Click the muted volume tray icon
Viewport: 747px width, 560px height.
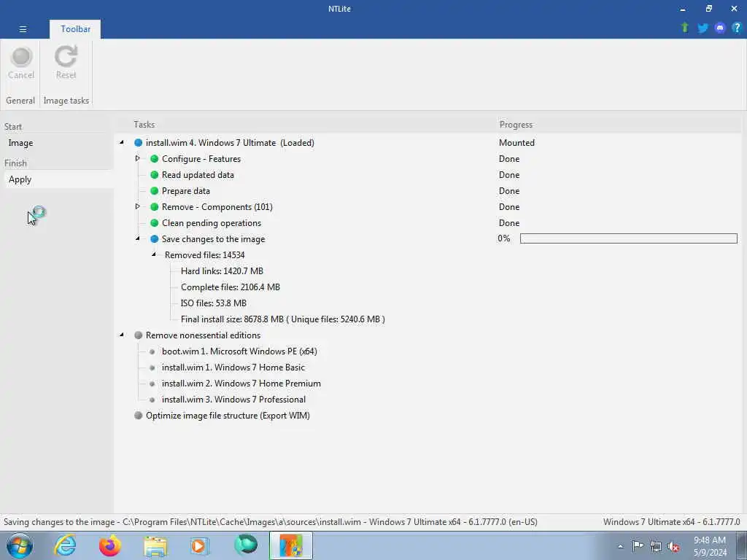point(673,546)
